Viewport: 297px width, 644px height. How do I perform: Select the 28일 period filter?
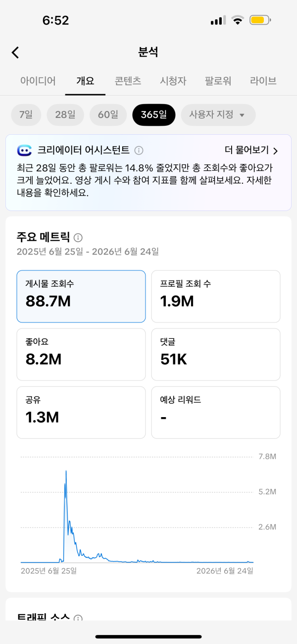coord(65,115)
